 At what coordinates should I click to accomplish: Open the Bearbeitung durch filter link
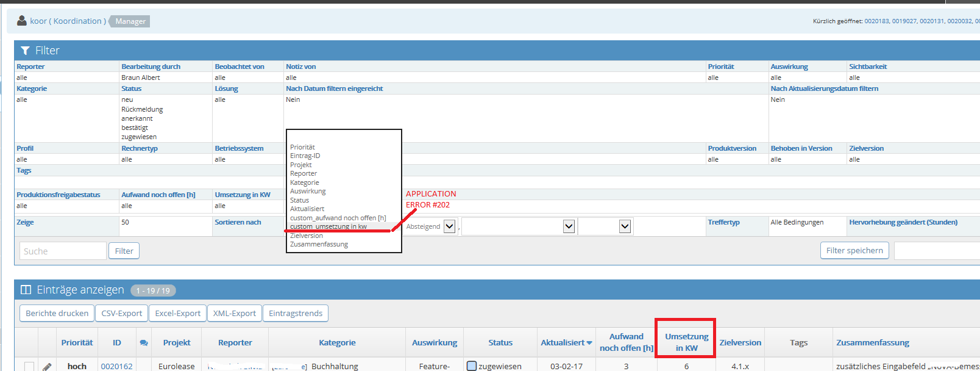pyautogui.click(x=151, y=67)
